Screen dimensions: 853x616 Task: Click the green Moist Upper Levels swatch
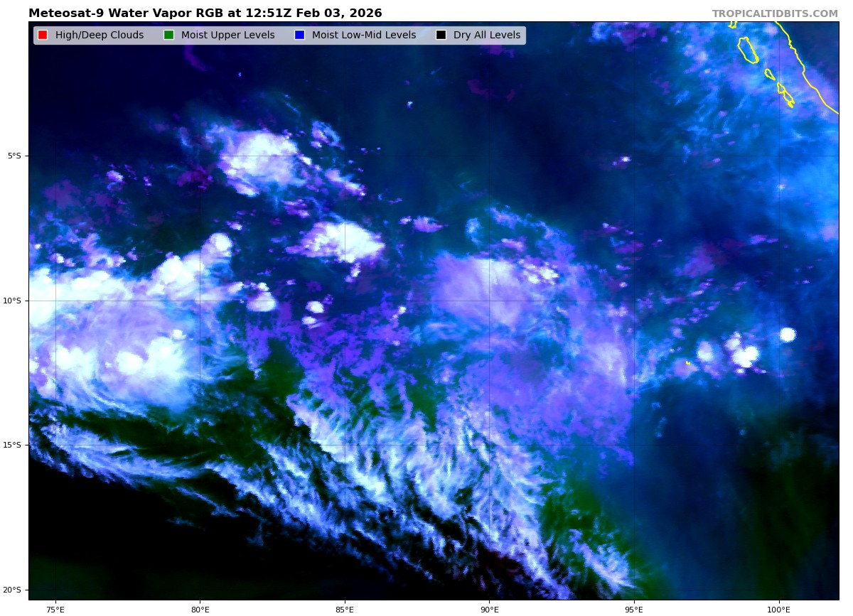pos(168,35)
